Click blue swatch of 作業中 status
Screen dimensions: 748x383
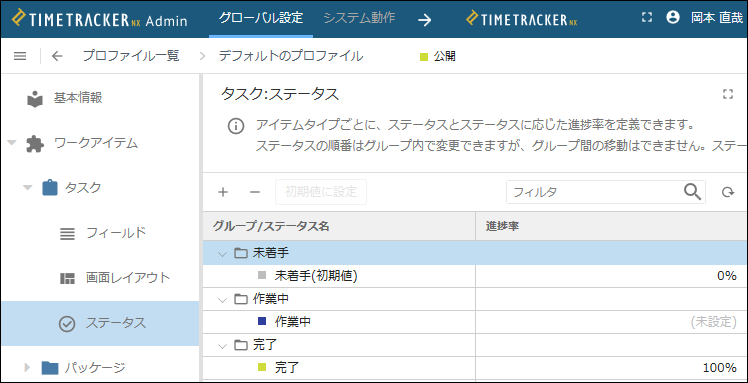[261, 321]
